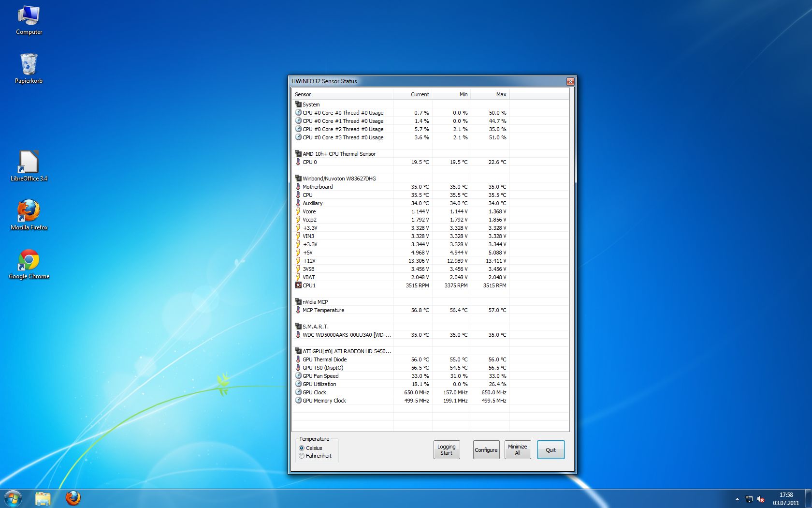Select the Mozilla Firefox desktop shortcut
The width and height of the screenshot is (812, 508).
tap(29, 215)
